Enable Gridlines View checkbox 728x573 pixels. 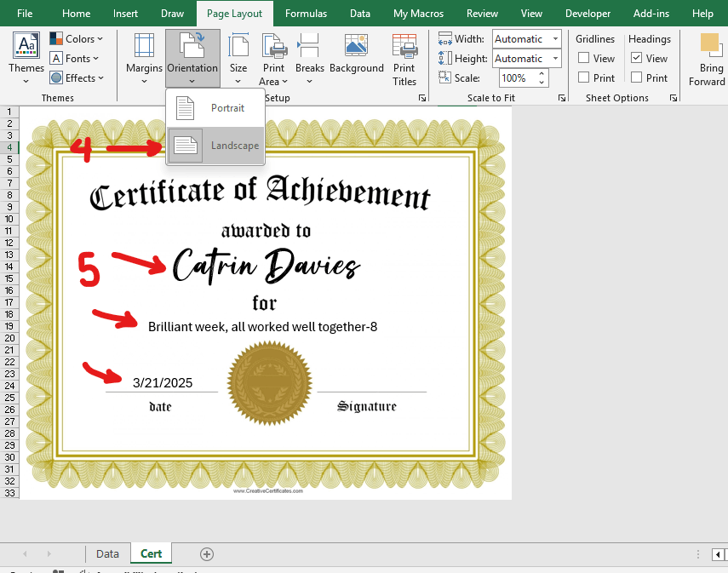click(x=584, y=59)
